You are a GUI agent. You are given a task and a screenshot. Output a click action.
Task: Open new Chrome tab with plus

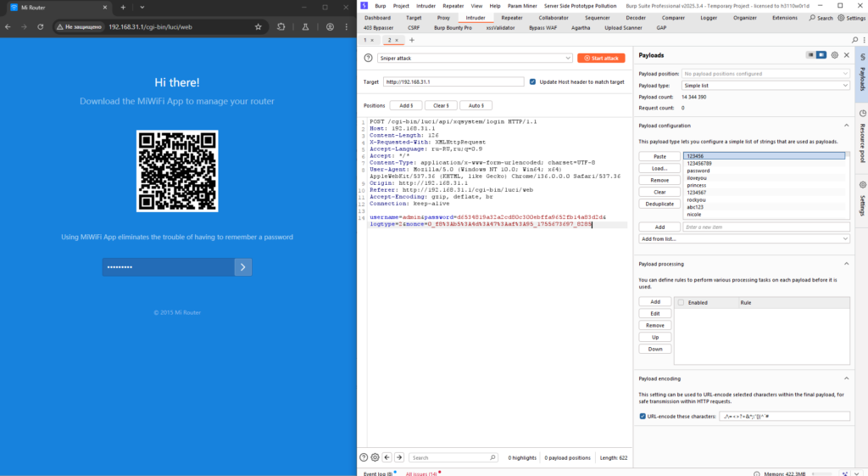coord(123,7)
